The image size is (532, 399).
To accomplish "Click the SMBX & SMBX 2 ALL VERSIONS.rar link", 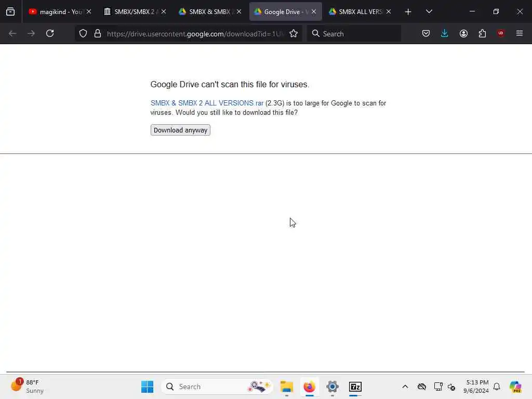I will pyautogui.click(x=207, y=103).
